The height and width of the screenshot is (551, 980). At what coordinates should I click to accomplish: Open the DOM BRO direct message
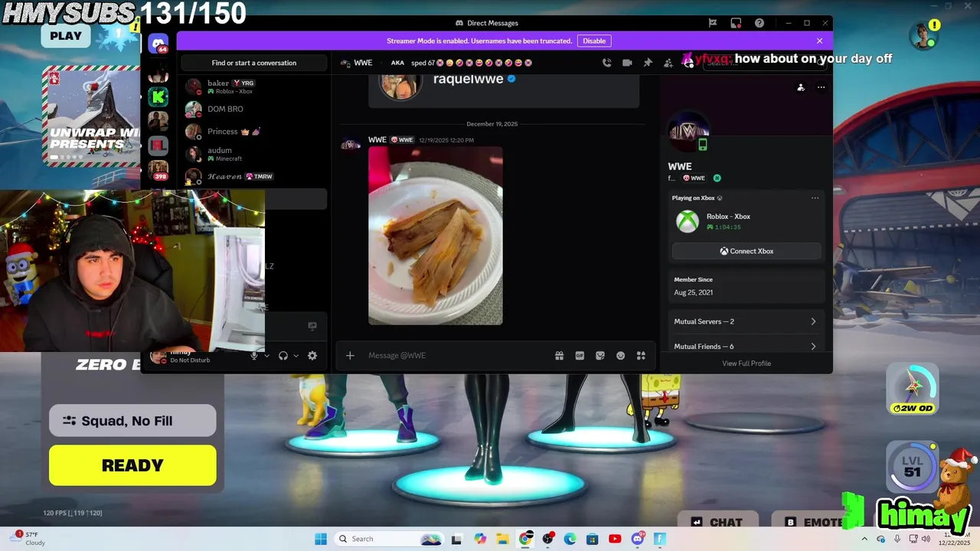254,109
